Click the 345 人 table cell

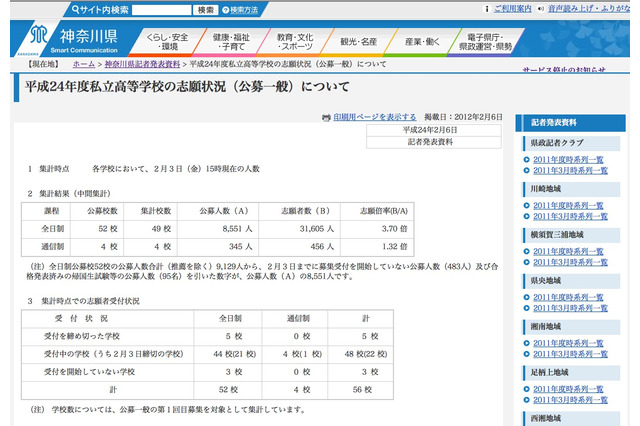click(x=218, y=247)
